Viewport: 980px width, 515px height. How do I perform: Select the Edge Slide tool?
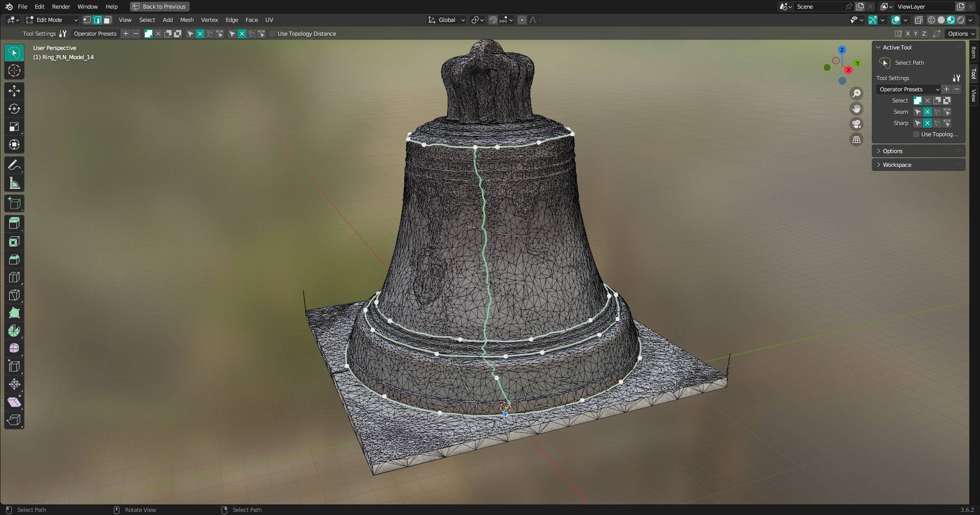click(x=14, y=366)
